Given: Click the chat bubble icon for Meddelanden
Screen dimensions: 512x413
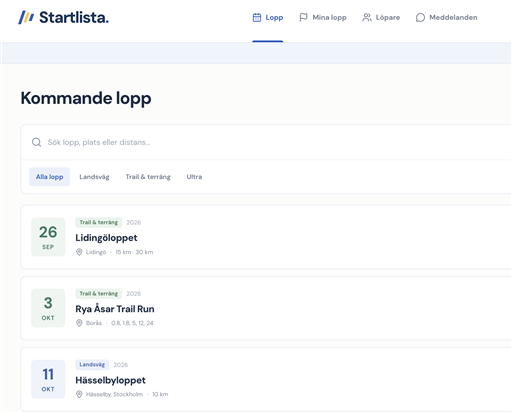Looking at the screenshot, I should pyautogui.click(x=420, y=17).
